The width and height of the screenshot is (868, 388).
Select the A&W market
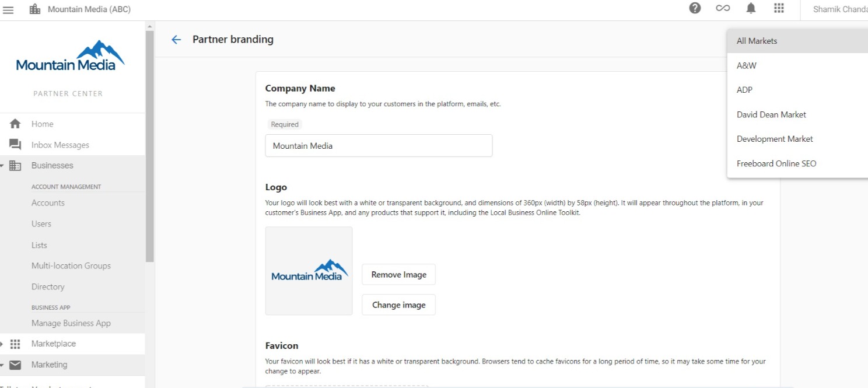point(797,65)
